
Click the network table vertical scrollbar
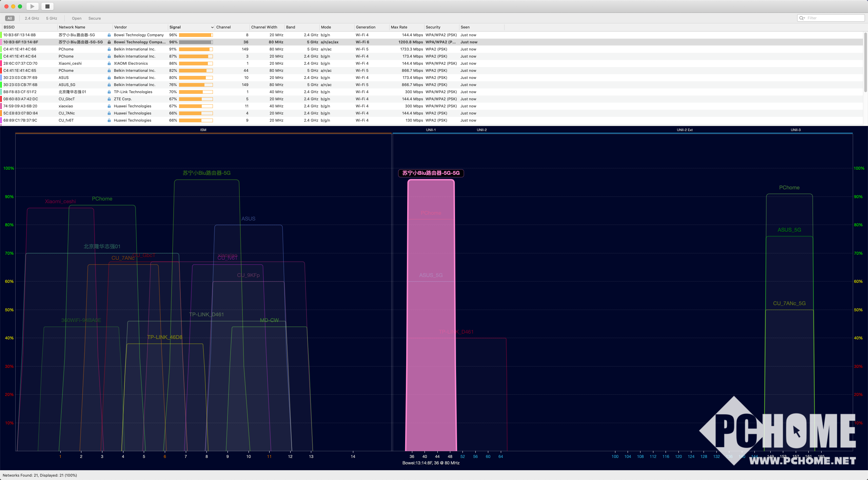click(865, 62)
